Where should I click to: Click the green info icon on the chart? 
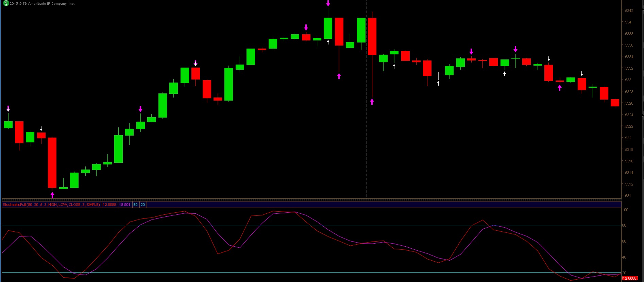pos(6,3)
